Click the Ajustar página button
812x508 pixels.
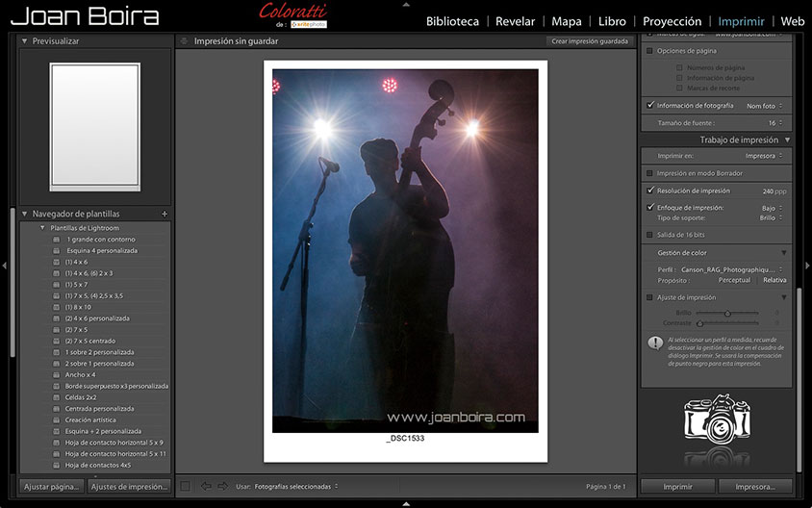(51, 487)
